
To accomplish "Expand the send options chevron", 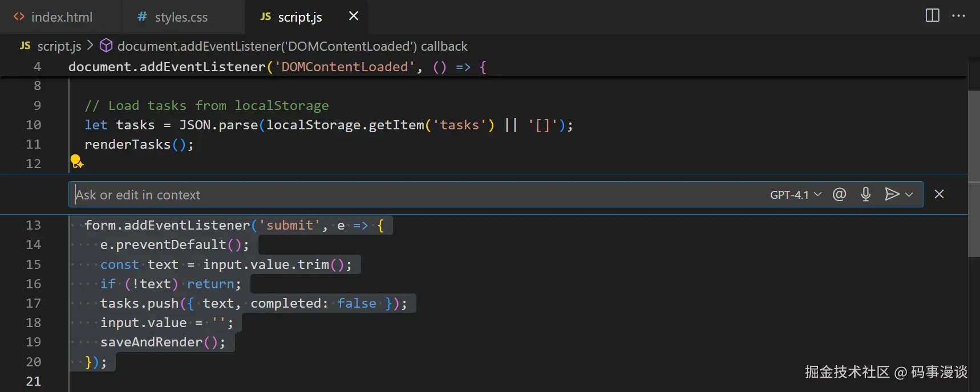I will coord(909,194).
